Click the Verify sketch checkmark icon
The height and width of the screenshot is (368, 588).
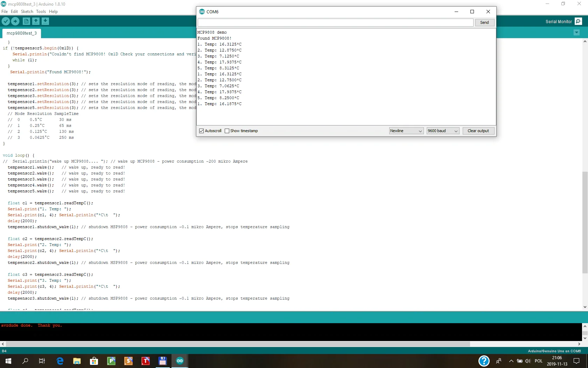click(x=6, y=21)
